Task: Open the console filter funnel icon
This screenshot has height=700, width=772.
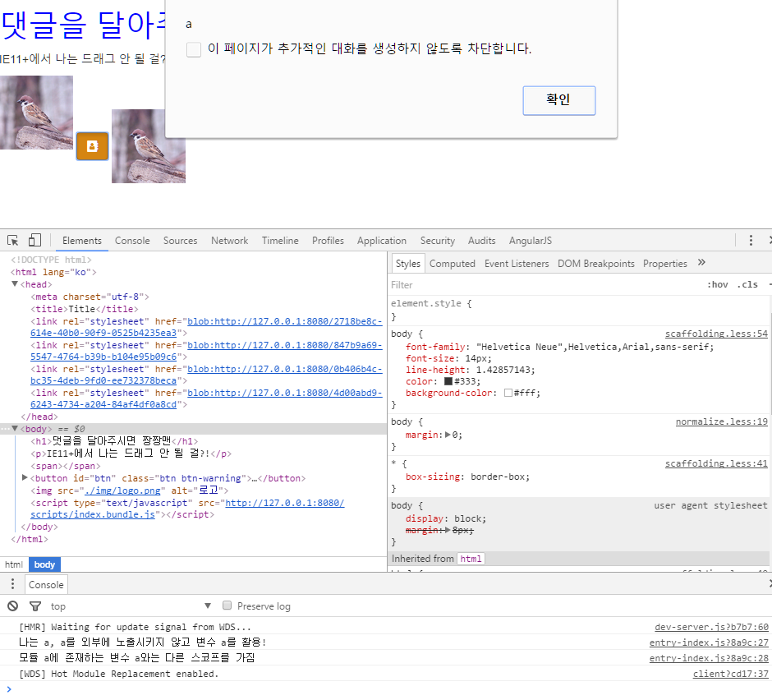Action: (35, 606)
